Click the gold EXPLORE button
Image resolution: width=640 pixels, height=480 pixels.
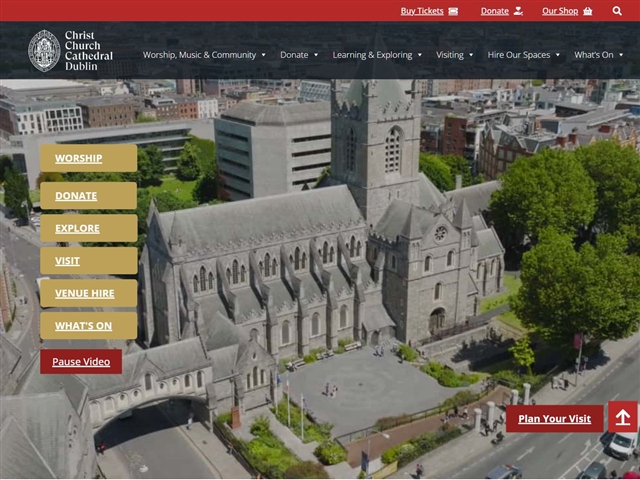tap(89, 228)
